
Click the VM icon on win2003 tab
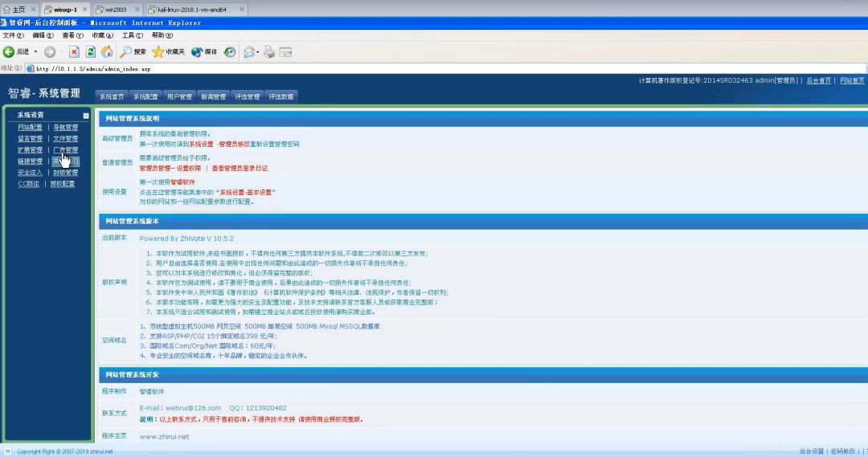[x=100, y=10]
